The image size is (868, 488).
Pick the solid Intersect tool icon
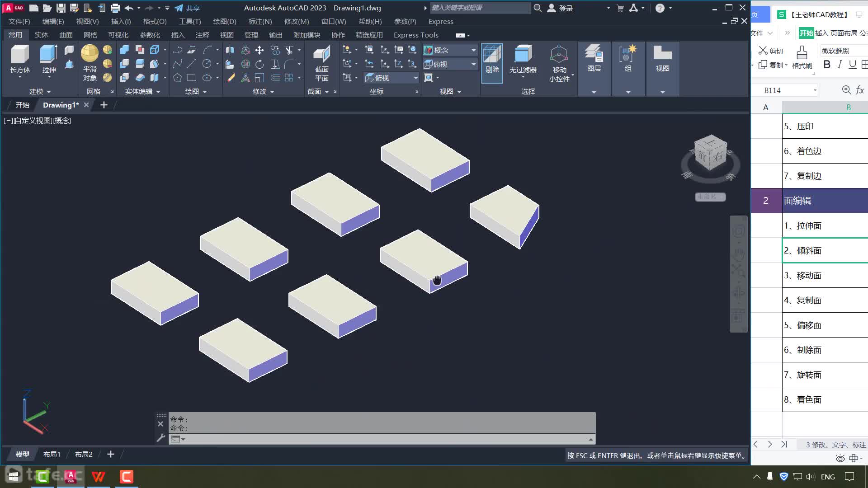tap(124, 78)
